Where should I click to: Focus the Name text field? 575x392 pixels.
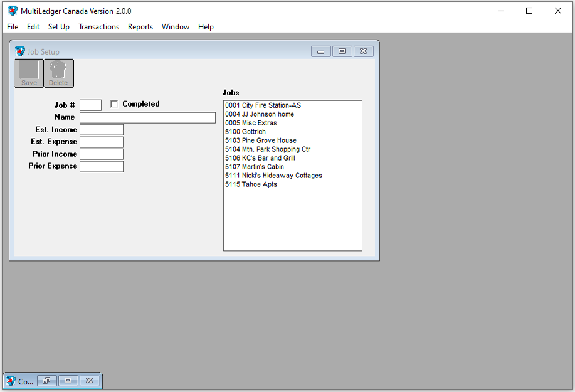[x=147, y=118]
